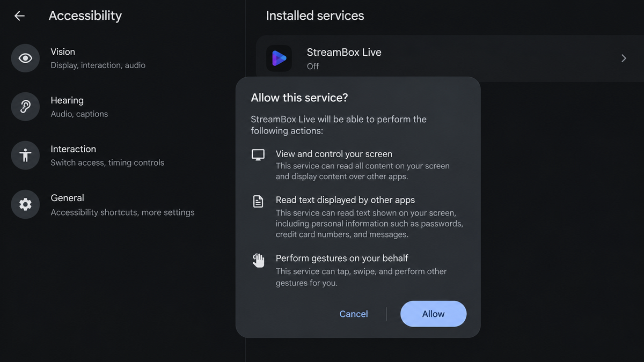This screenshot has width=644, height=362.
Task: Go back using the arrow icon
Action: 19,16
